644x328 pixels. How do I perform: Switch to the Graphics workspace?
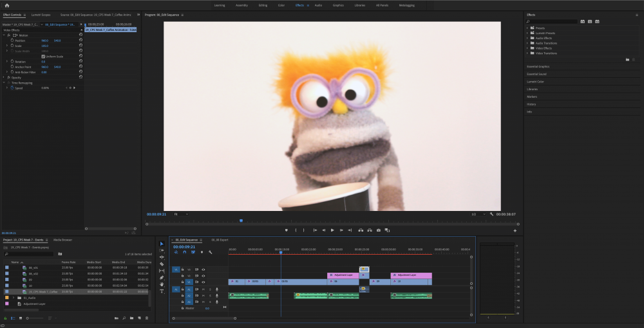point(338,5)
